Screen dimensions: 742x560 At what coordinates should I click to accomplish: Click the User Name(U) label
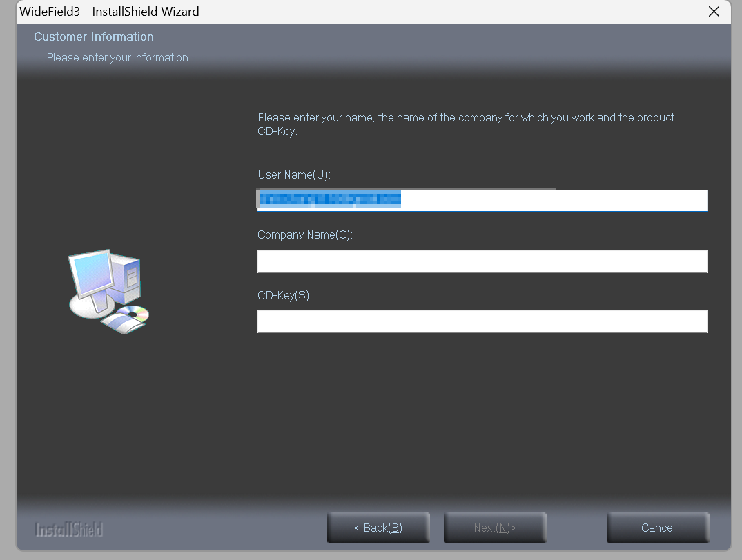click(x=294, y=175)
